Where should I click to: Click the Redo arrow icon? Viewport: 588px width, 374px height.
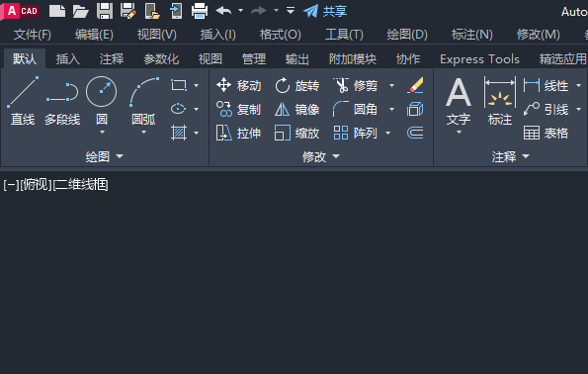click(x=258, y=11)
